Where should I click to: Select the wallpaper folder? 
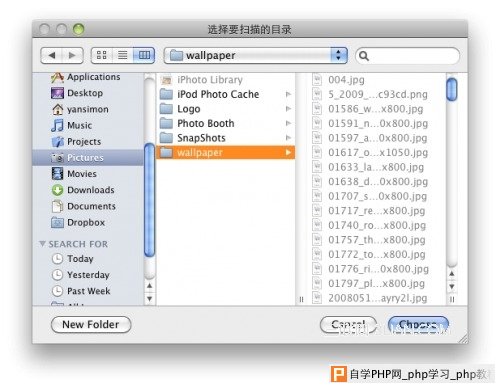tap(225, 153)
